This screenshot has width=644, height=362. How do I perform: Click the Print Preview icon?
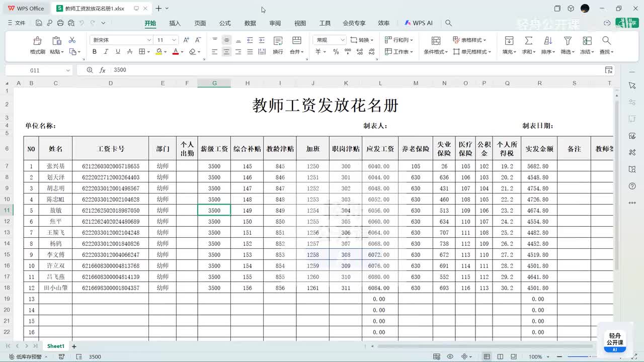(71, 23)
